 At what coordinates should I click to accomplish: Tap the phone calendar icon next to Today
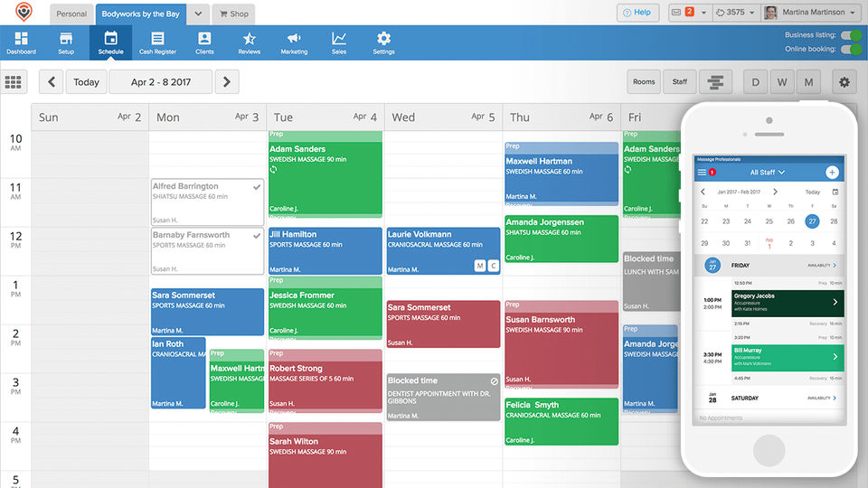(835, 192)
